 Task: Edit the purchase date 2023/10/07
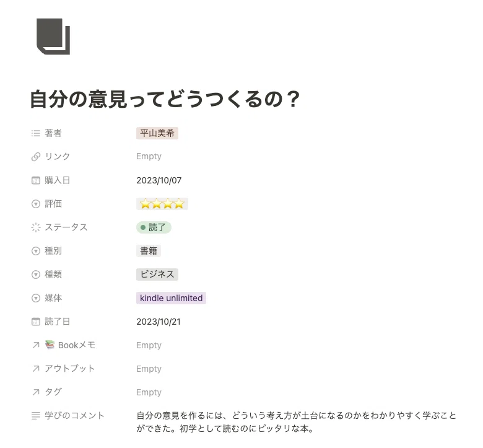pyautogui.click(x=159, y=180)
